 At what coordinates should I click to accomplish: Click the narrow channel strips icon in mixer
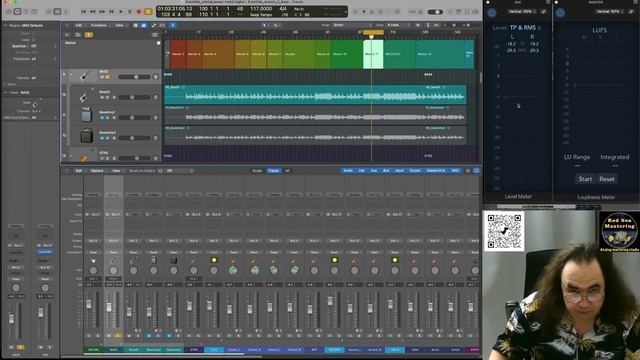point(468,171)
